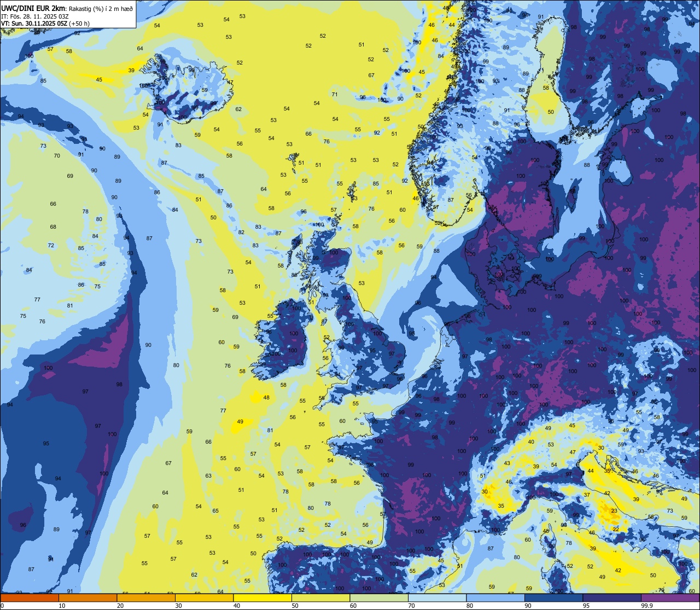Select the legend tick label "40"
The width and height of the screenshot is (700, 610).
(237, 606)
